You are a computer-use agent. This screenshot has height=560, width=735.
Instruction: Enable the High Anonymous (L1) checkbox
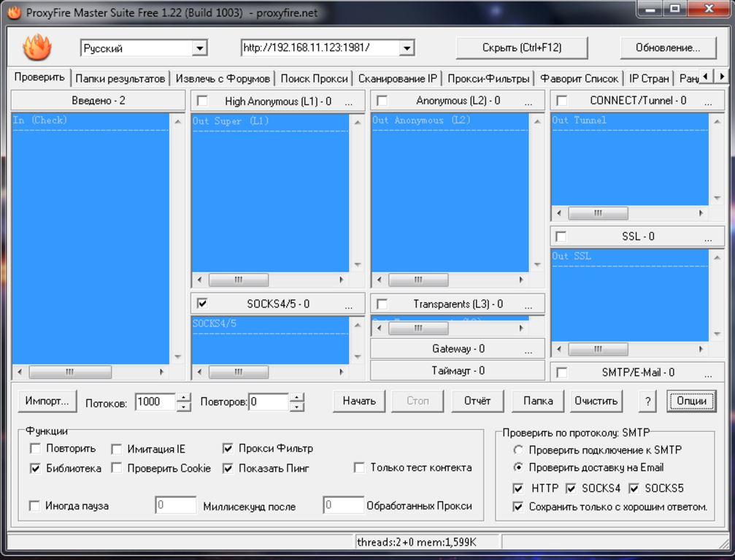pos(202,101)
